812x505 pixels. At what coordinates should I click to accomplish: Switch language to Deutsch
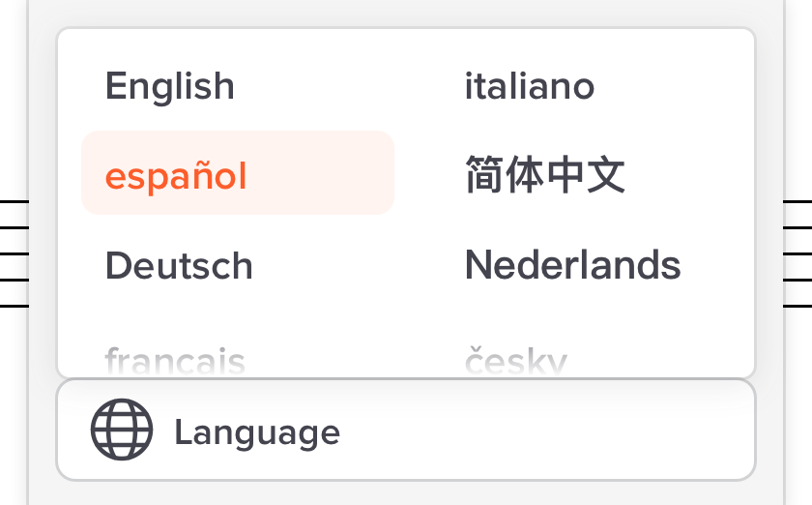[x=179, y=266]
